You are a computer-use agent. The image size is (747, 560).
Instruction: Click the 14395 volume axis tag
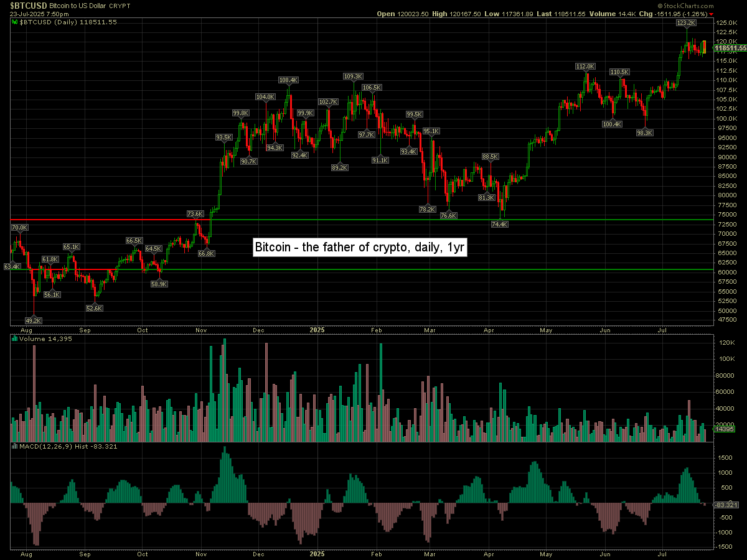tap(725, 429)
